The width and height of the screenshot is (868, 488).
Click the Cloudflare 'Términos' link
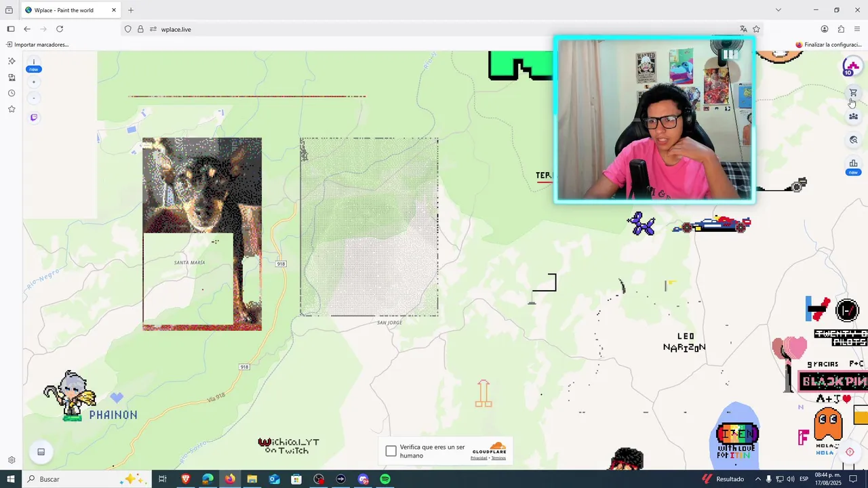pos(498,458)
